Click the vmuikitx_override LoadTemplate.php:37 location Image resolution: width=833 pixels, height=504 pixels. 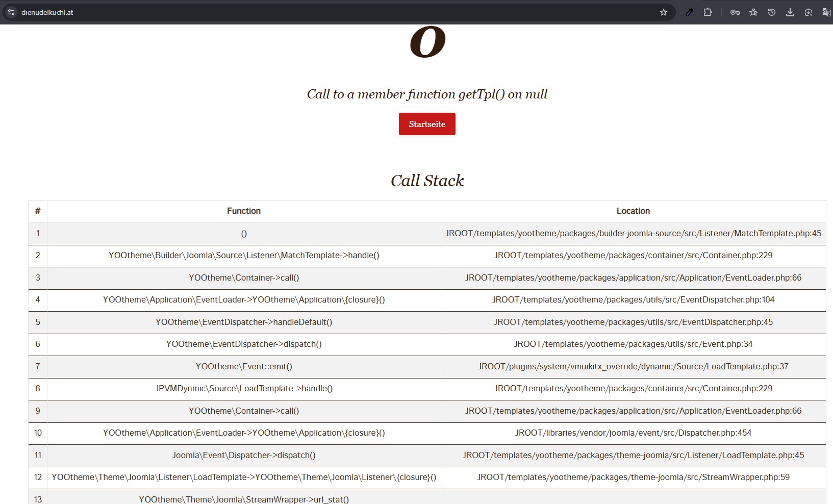point(633,366)
